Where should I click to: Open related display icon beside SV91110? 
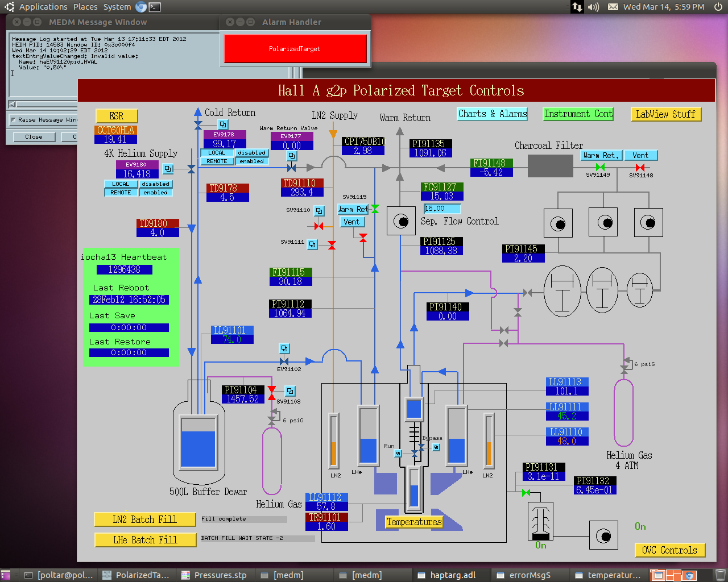(319, 211)
